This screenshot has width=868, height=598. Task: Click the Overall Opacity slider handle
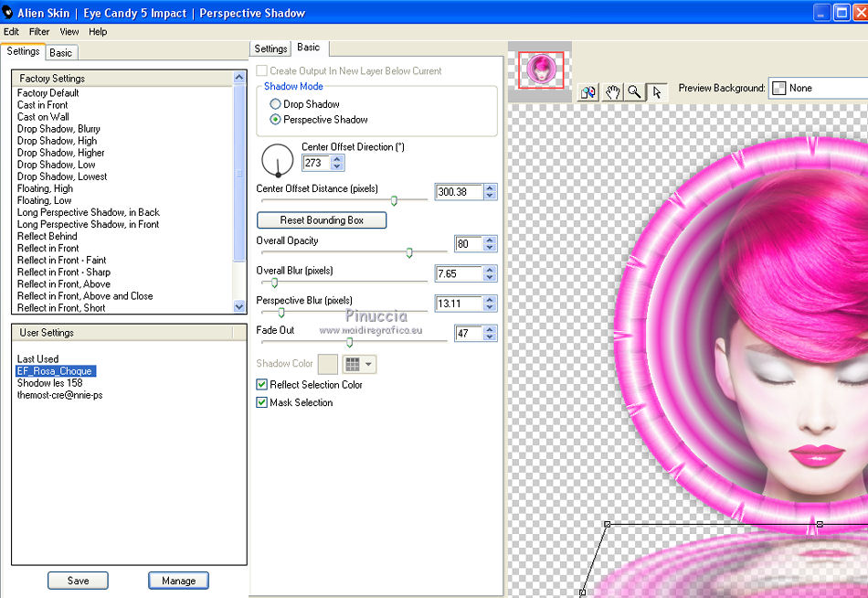(x=409, y=252)
